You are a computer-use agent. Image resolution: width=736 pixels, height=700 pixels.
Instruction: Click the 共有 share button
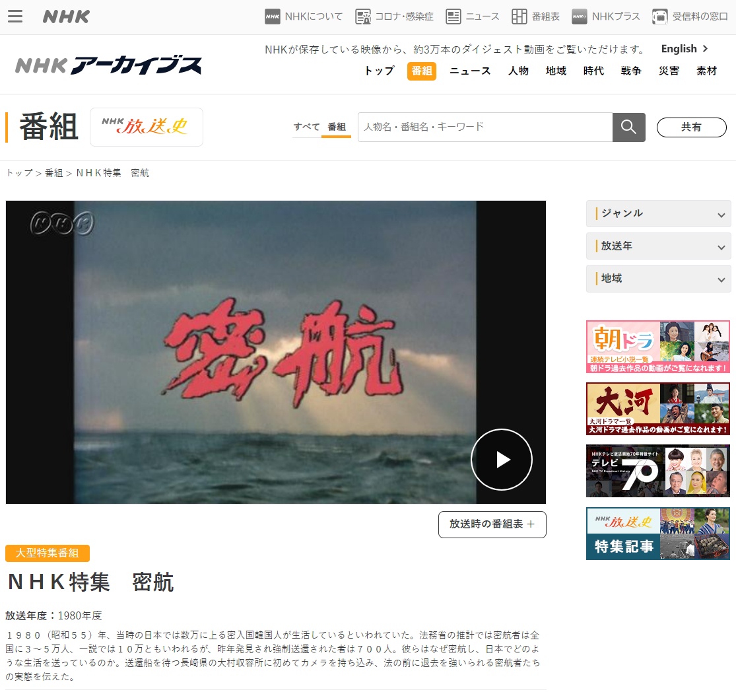[x=691, y=127]
